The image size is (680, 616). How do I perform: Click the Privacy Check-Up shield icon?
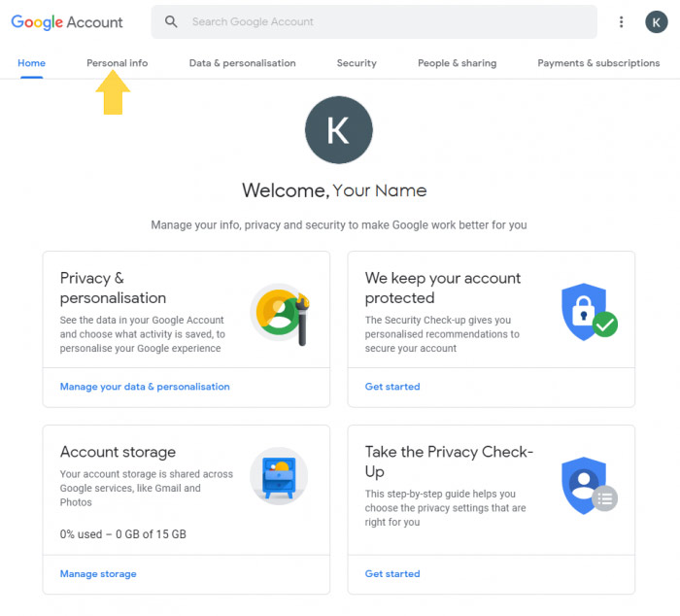pyautogui.click(x=589, y=486)
